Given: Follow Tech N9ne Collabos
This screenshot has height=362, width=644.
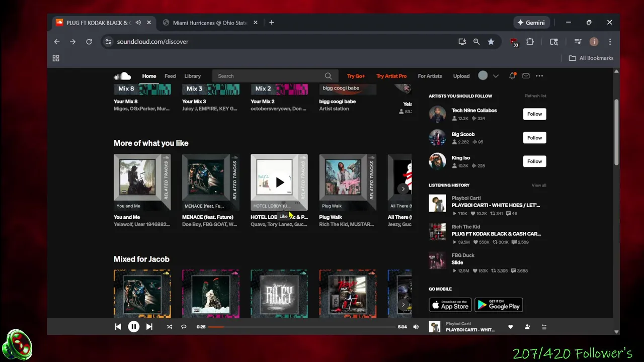Looking at the screenshot, I should [x=534, y=114].
